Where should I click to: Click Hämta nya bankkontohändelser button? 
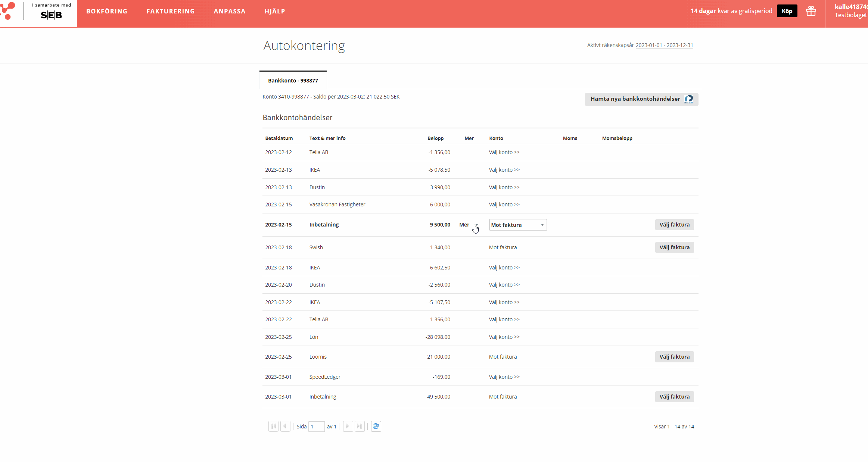(641, 99)
